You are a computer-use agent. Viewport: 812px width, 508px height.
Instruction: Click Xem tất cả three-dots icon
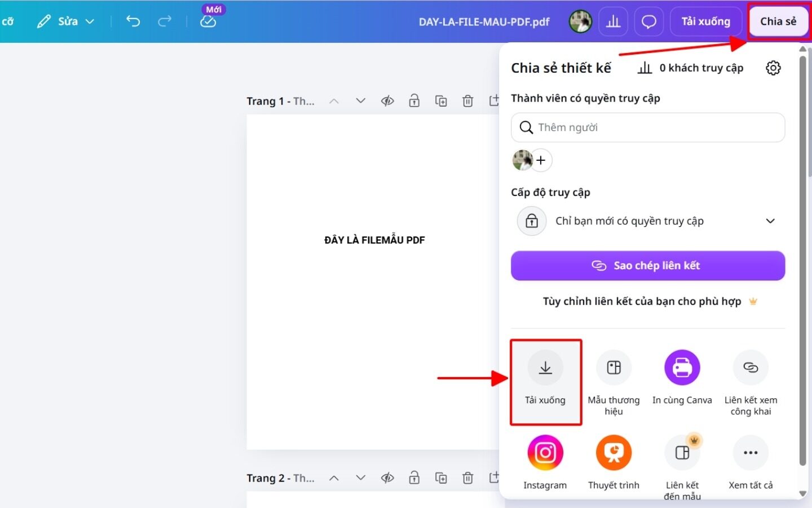[751, 453]
